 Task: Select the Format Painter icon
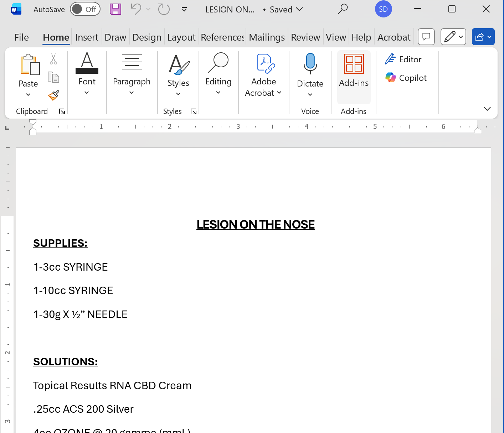pyautogui.click(x=54, y=95)
